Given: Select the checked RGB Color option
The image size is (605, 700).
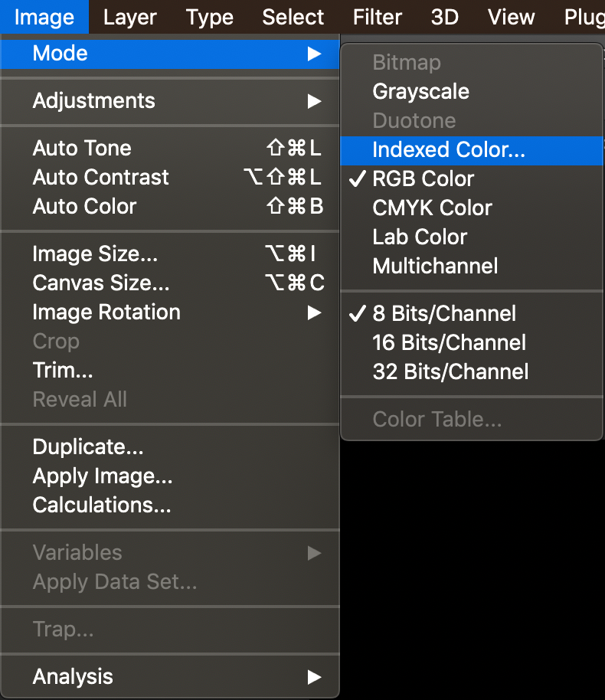Looking at the screenshot, I should (x=472, y=179).
